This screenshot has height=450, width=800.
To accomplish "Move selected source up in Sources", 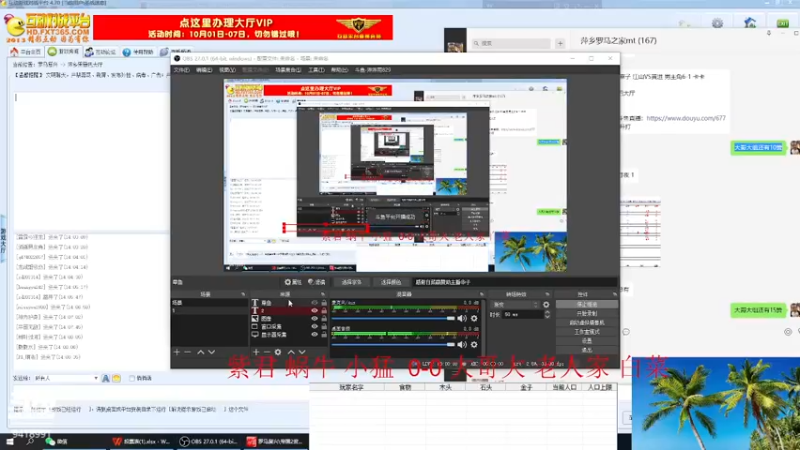I will [x=291, y=352].
